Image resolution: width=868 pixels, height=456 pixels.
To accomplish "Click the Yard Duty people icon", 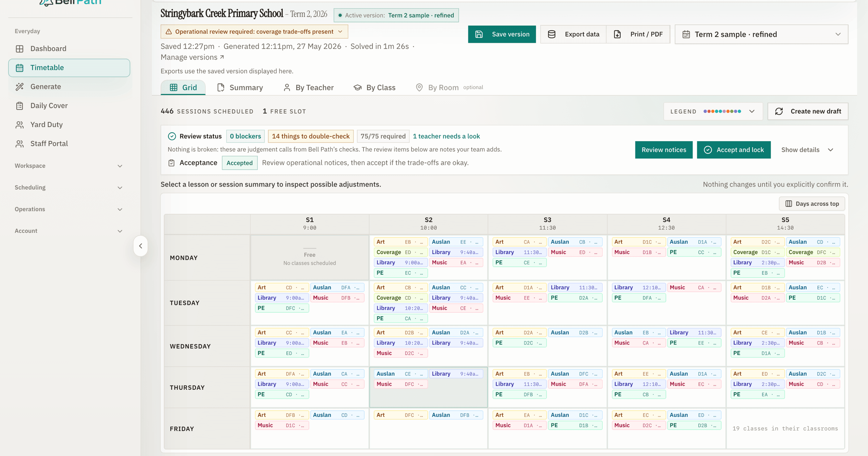I will (20, 124).
